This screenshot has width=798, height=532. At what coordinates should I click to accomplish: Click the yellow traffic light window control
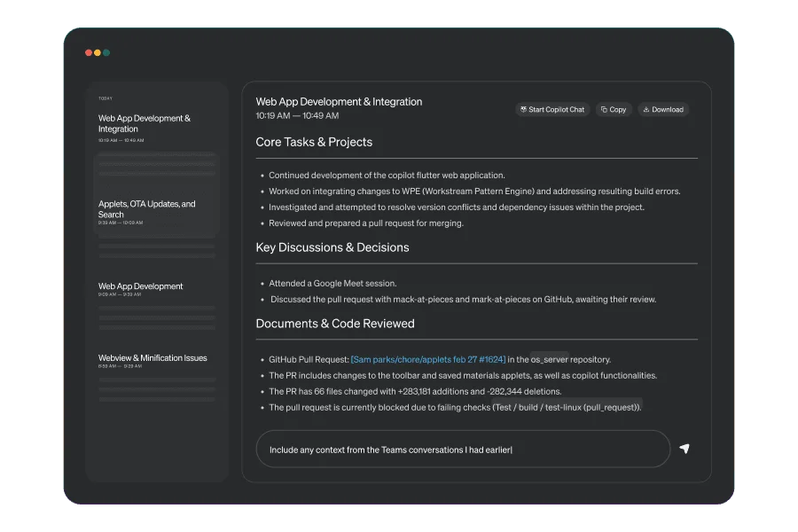pyautogui.click(x=96, y=52)
